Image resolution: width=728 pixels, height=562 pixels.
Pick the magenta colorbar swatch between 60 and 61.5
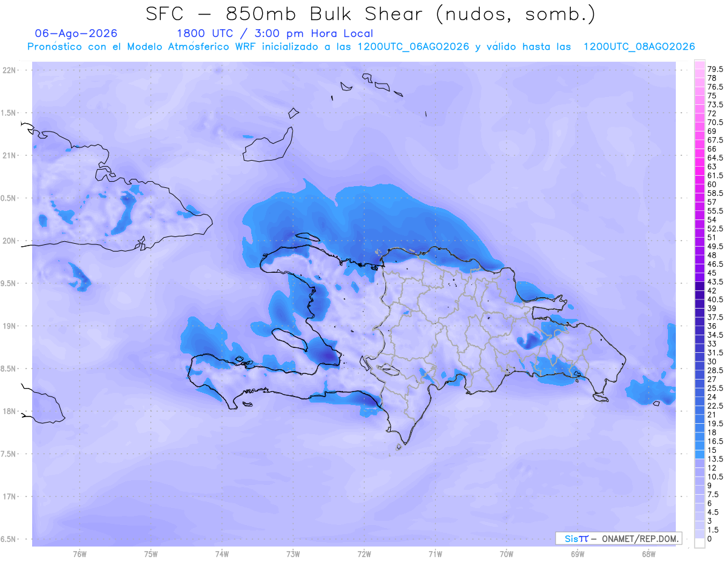tap(699, 180)
